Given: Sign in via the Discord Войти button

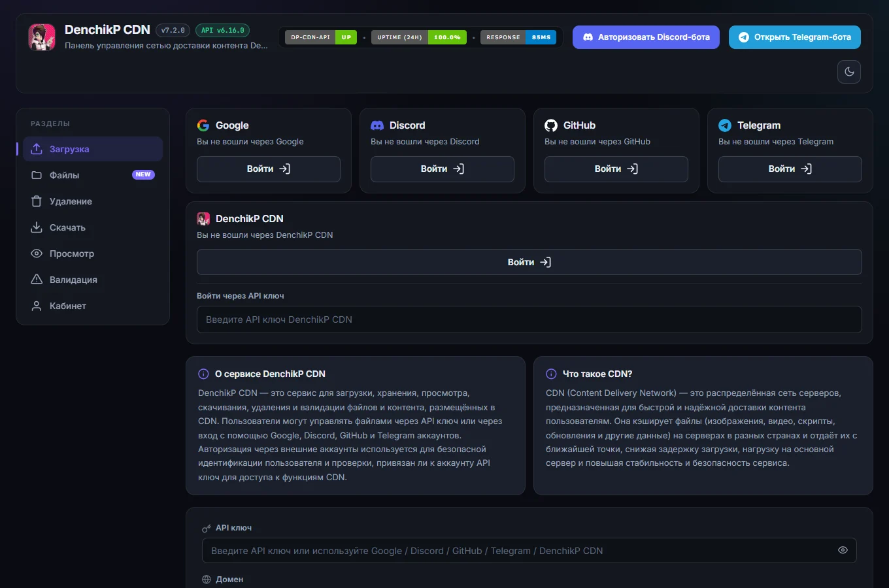Looking at the screenshot, I should tap(443, 169).
